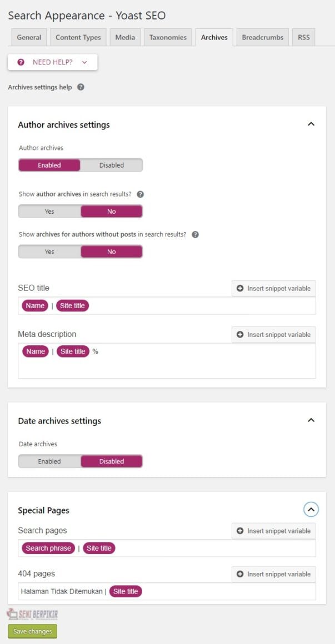Switch to the Taxonomies tab
Image resolution: width=335 pixels, height=644 pixels.
tap(168, 37)
